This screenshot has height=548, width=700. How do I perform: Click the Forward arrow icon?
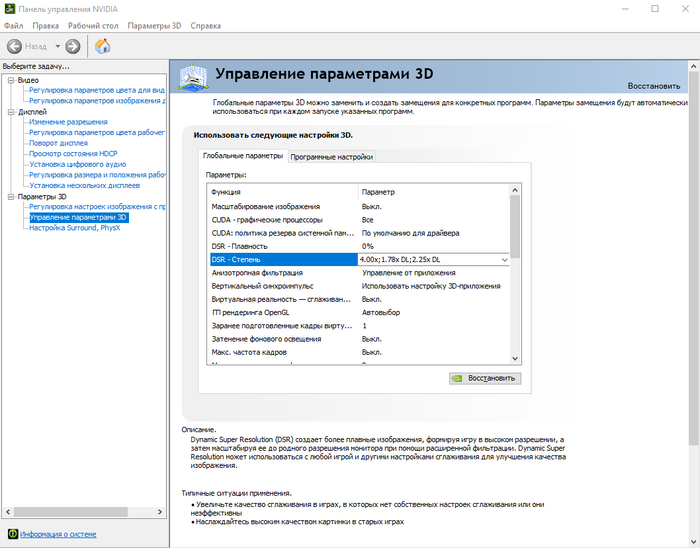tap(73, 46)
